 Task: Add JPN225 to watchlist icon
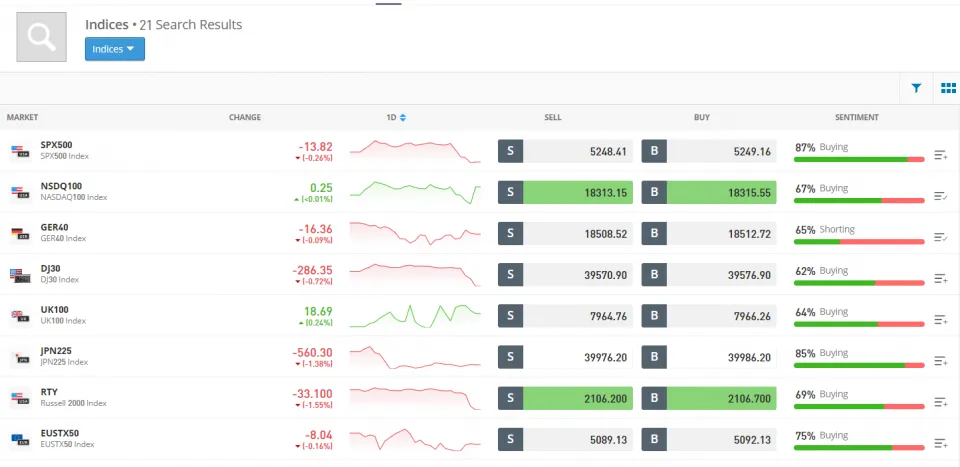coord(941,361)
